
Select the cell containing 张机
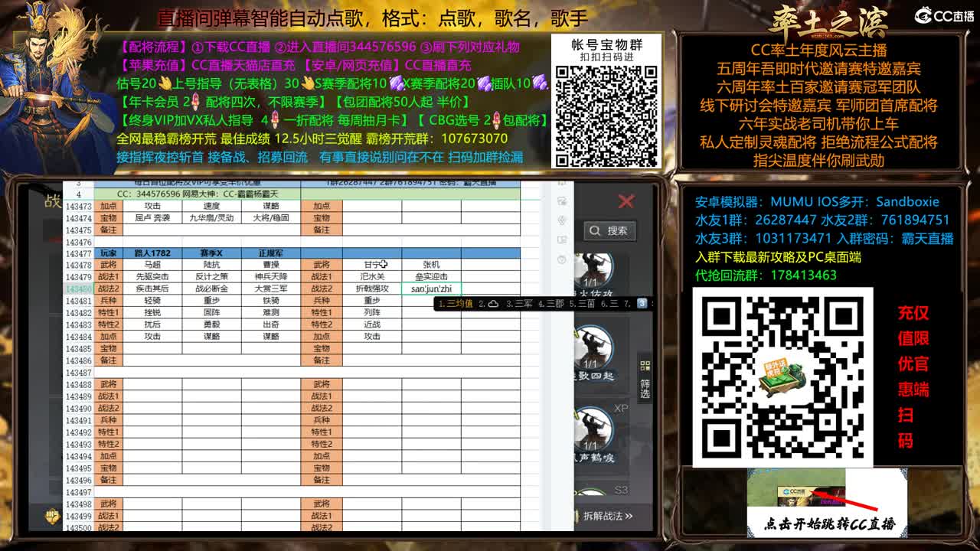(x=431, y=265)
